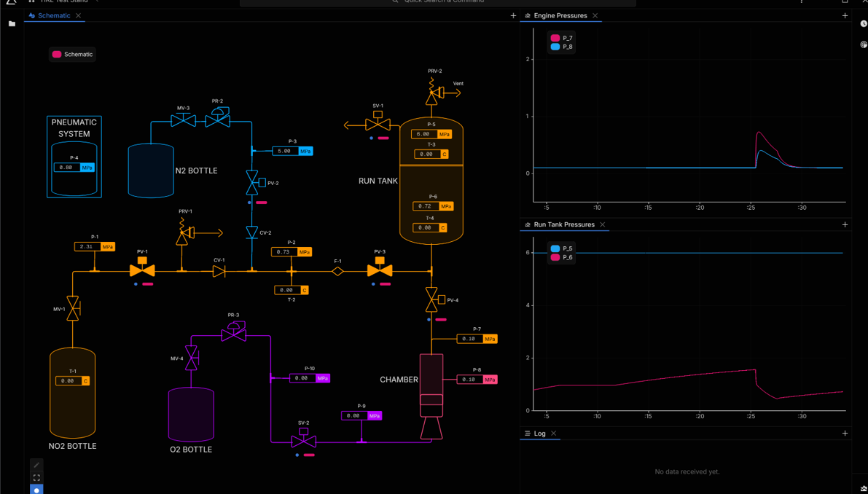Screen dimensions: 868x494
Task: Click the P-2 value display 0.73 MPa
Action: coord(292,251)
